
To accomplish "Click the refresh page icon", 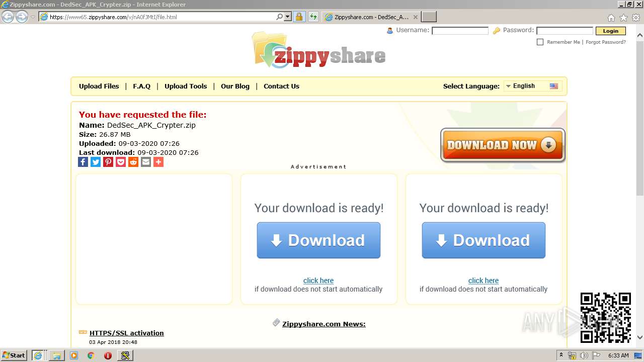I will point(313,17).
